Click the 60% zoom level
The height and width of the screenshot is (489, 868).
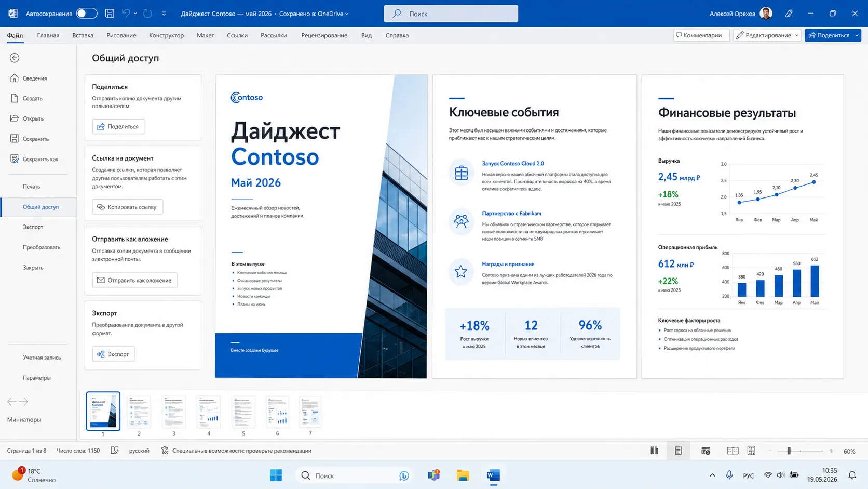(x=849, y=451)
